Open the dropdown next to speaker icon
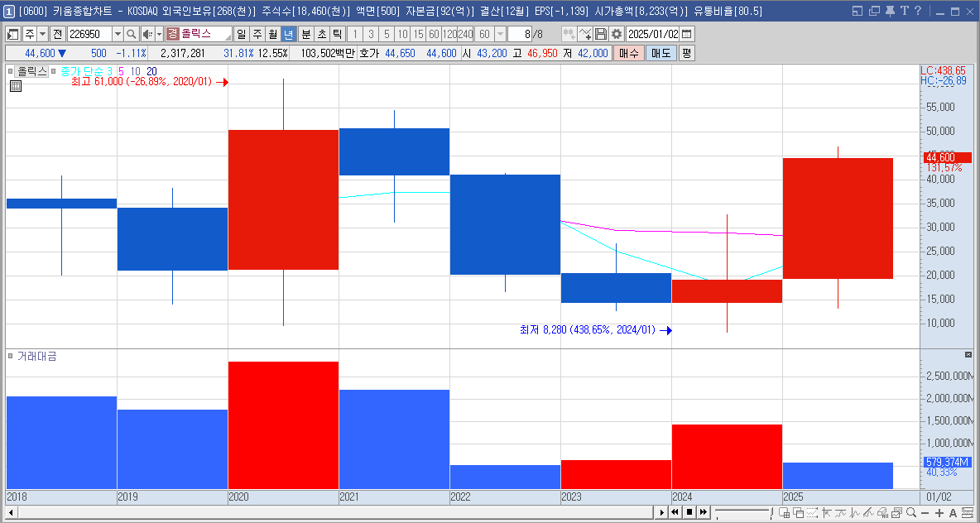This screenshot has width=980, height=523. tap(160, 34)
